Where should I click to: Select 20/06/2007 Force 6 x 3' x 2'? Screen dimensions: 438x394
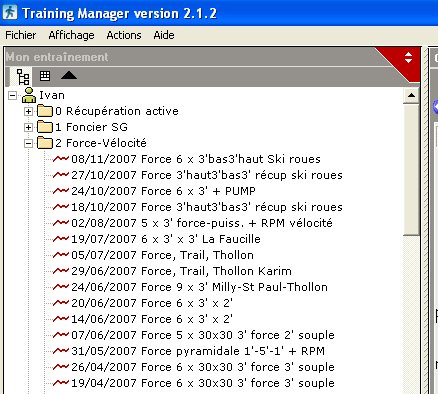(152, 303)
